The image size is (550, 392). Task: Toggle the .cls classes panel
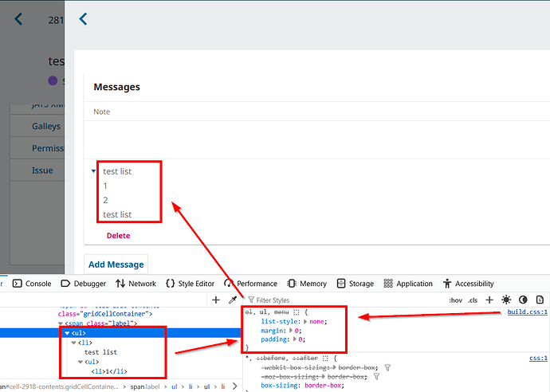coord(473,300)
